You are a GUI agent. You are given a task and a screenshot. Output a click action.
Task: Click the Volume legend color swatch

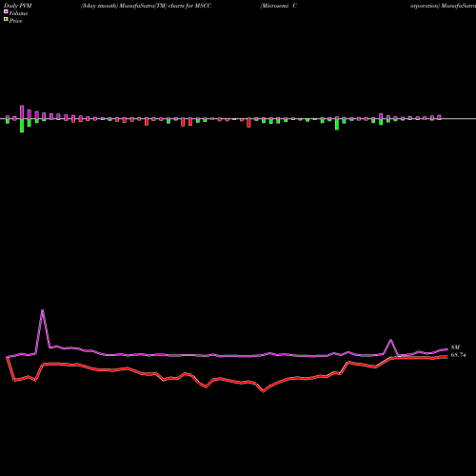[6, 11]
